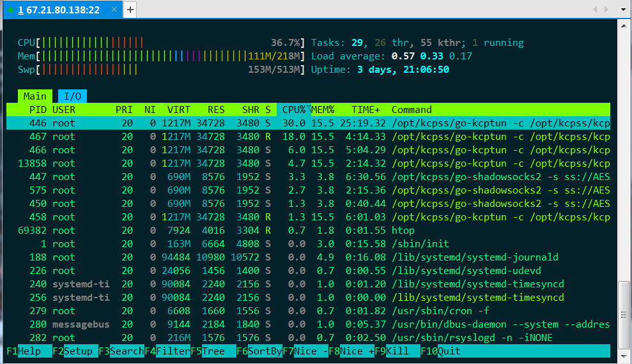Select the systemd-journald process row
The image size is (632, 364).
coord(309,257)
